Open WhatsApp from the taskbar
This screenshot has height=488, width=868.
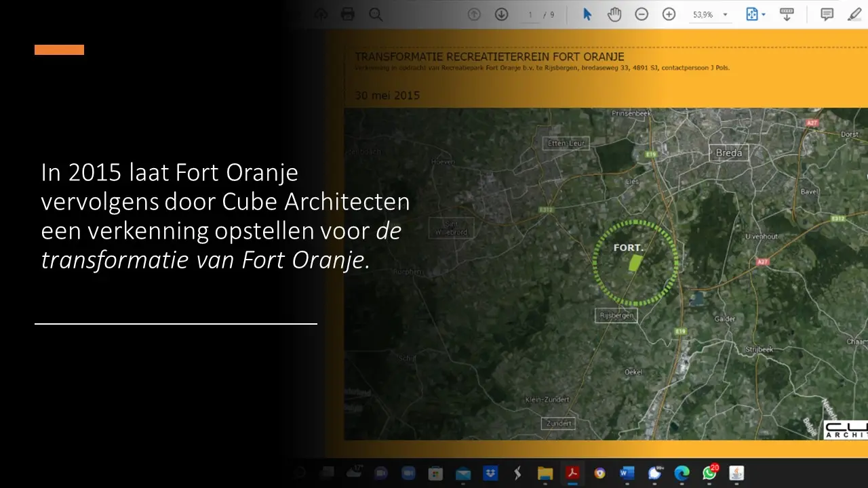click(709, 473)
